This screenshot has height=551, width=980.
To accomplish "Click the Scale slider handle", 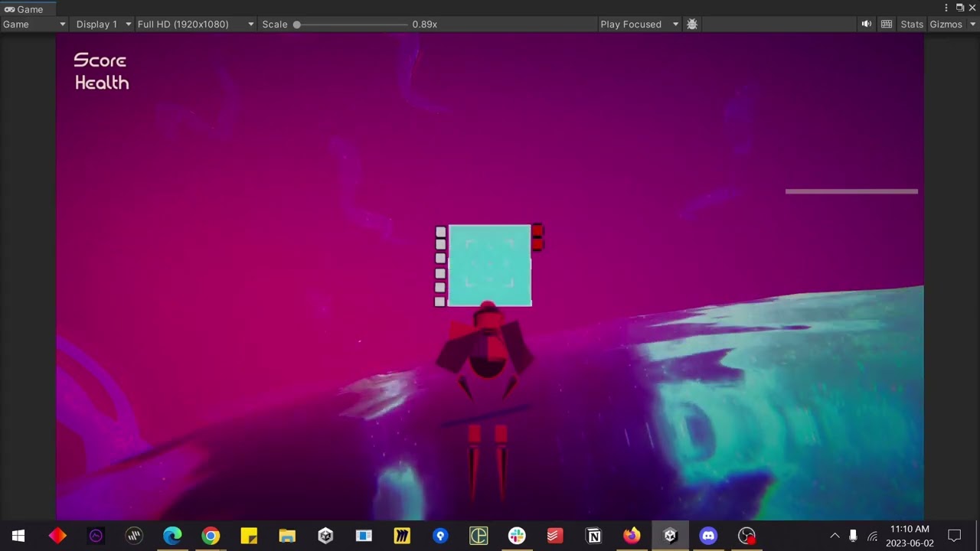I will click(297, 24).
